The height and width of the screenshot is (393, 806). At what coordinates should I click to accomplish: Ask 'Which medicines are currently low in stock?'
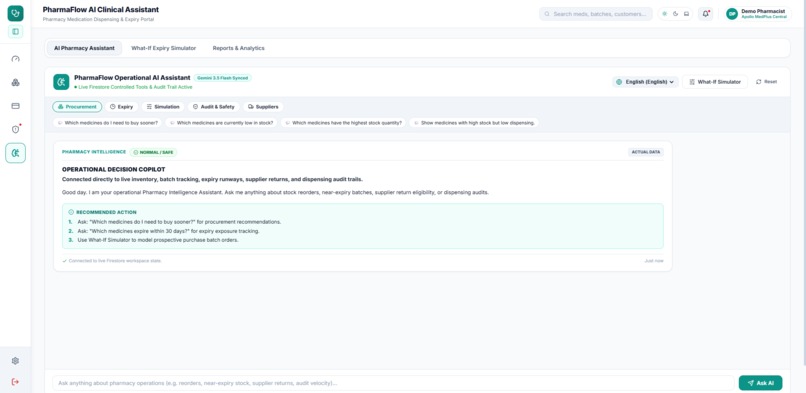point(222,123)
